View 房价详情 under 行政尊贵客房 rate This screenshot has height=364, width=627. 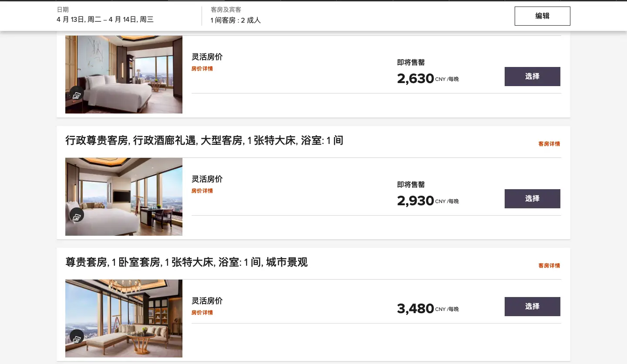pos(202,190)
